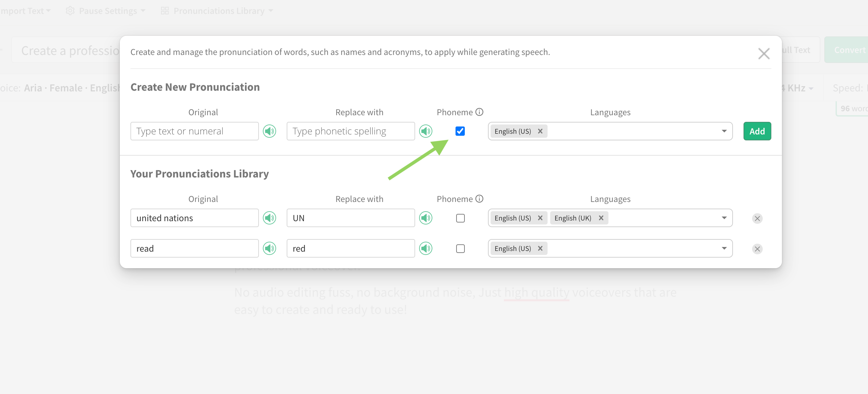Expand the Languages dropdown for read entry

tap(725, 248)
